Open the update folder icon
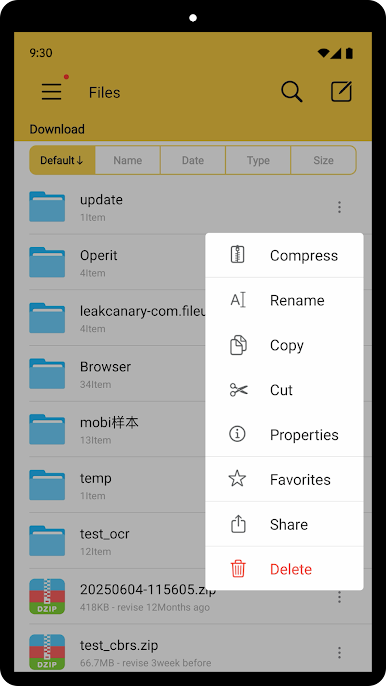The image size is (386, 686). [47, 206]
